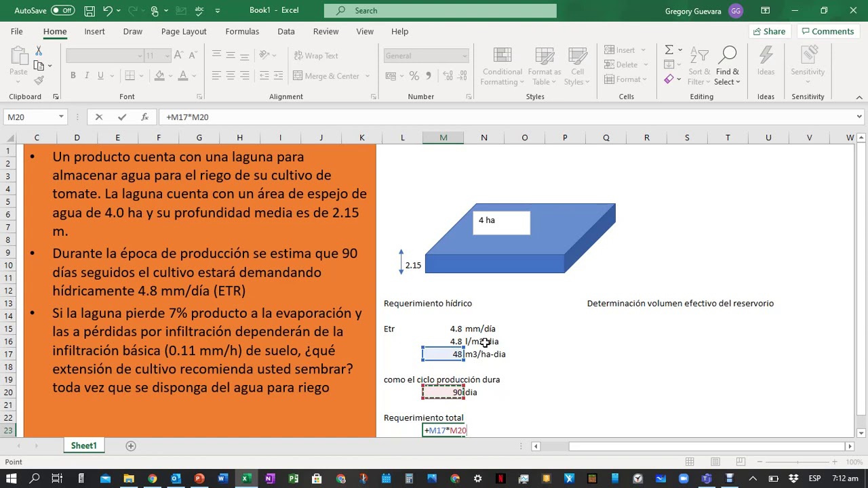Click the Font Color swatch

(182, 76)
